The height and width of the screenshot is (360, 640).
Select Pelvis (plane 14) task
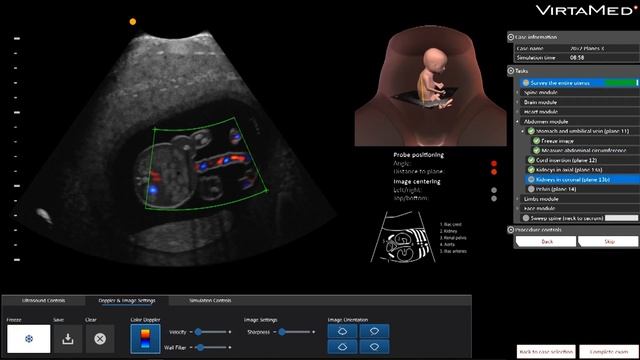582,189
